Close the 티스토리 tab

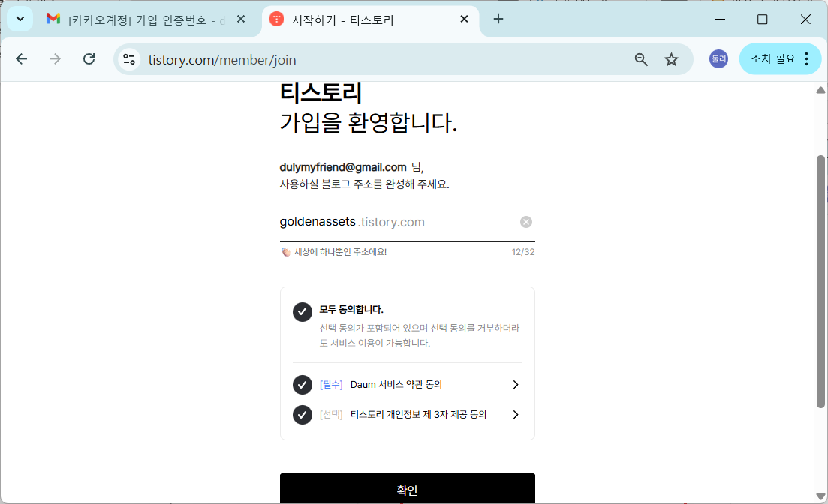464,19
